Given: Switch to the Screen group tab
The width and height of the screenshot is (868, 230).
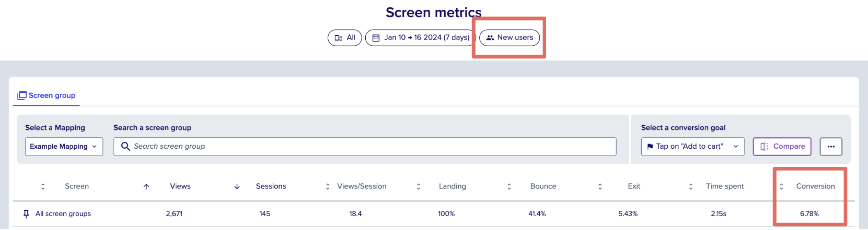Looking at the screenshot, I should 46,96.
